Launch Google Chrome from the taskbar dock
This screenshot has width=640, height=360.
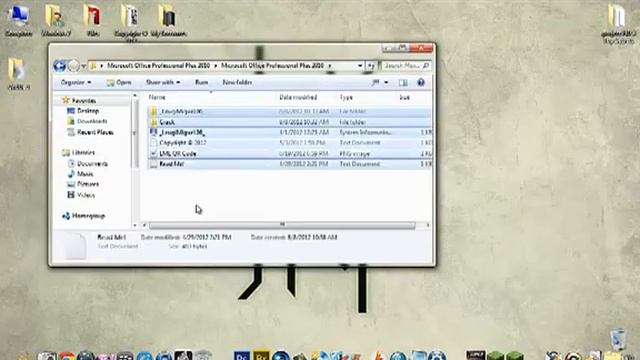(67, 357)
